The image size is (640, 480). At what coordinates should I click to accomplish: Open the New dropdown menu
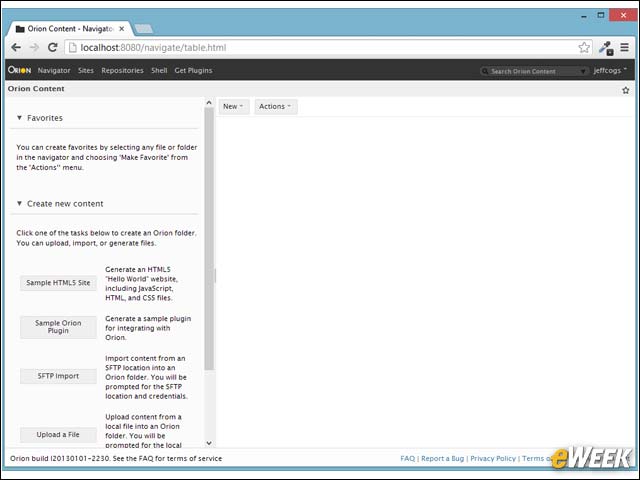point(233,107)
